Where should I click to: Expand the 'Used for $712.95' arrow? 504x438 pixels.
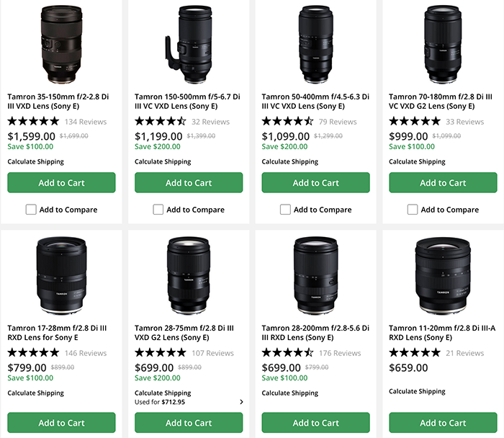241,402
